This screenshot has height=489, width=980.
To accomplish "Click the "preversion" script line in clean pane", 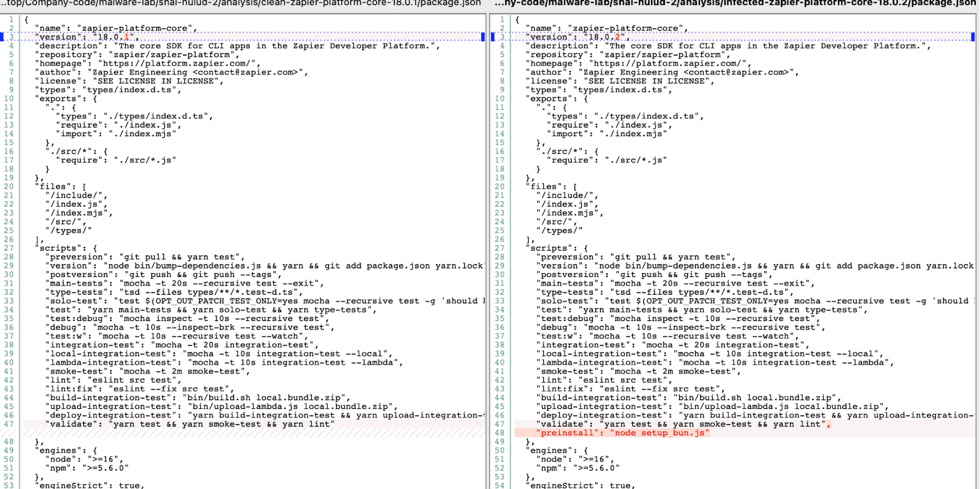I will (x=145, y=257).
